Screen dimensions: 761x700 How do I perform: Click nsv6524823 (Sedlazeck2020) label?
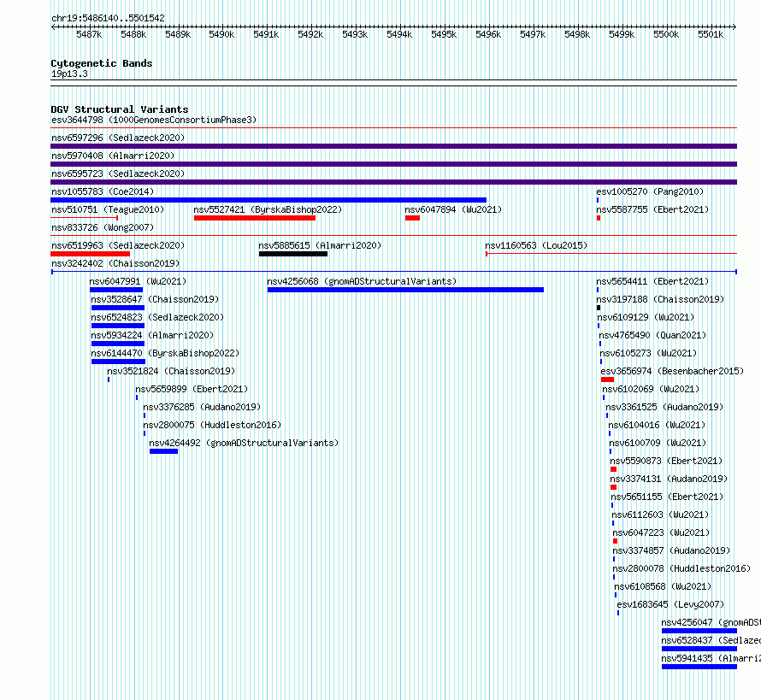[157, 317]
